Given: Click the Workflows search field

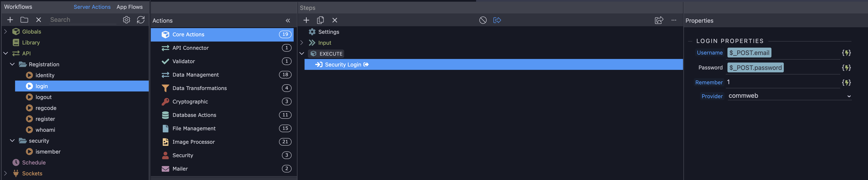Looking at the screenshot, I should [x=83, y=20].
